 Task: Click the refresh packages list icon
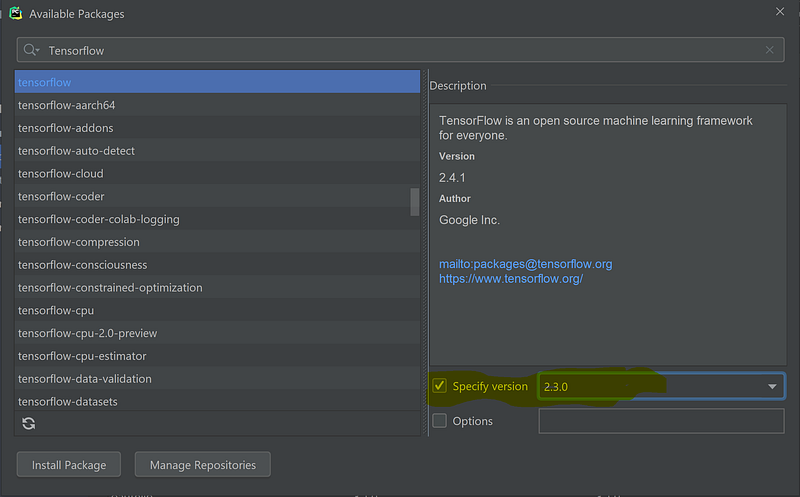pos(29,423)
